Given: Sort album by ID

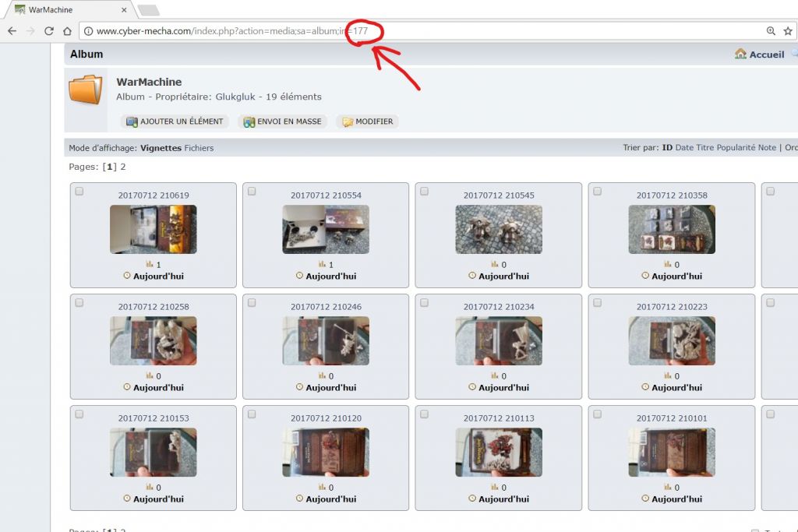Looking at the screenshot, I should point(667,147).
